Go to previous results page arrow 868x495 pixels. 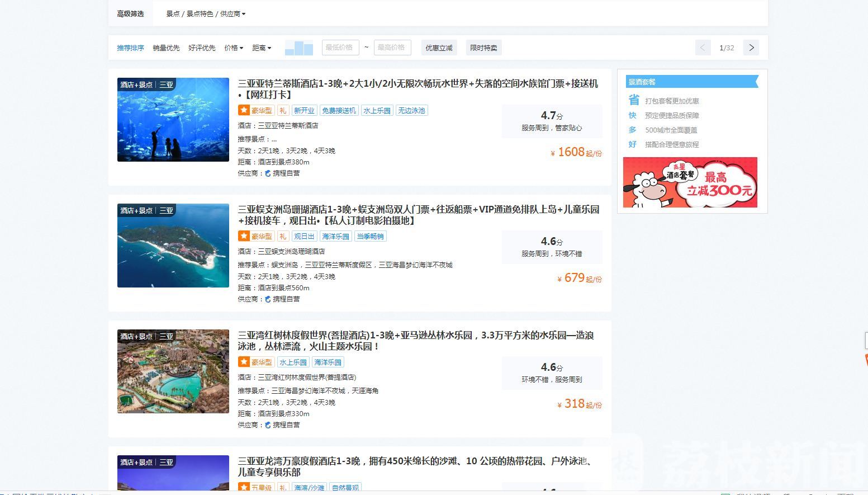pyautogui.click(x=703, y=48)
